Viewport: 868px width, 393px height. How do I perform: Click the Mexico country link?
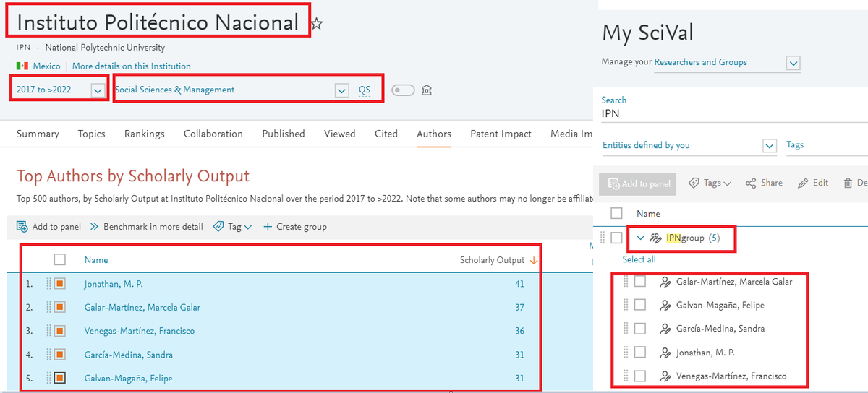click(47, 66)
